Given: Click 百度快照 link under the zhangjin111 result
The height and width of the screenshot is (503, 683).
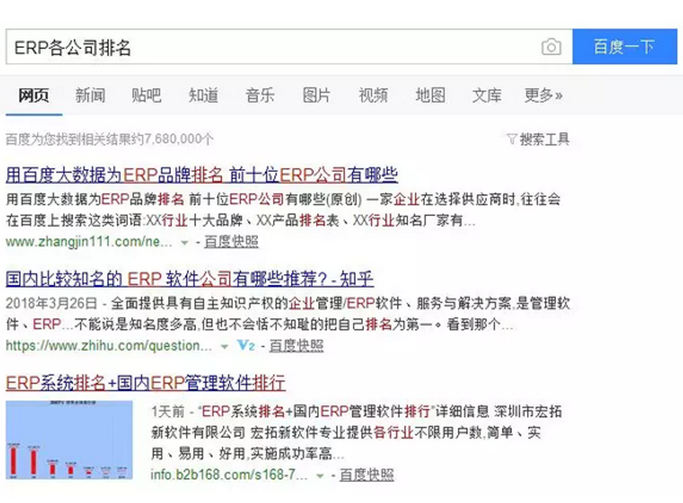Looking at the screenshot, I should click(232, 242).
